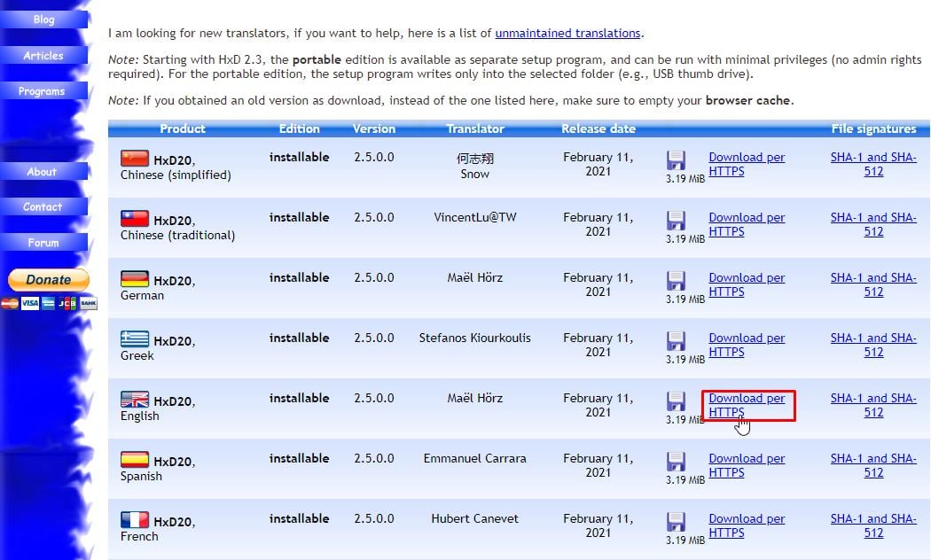This screenshot has height=560, width=931.
Task: Click translator name VincentLu@TW
Action: [475, 218]
